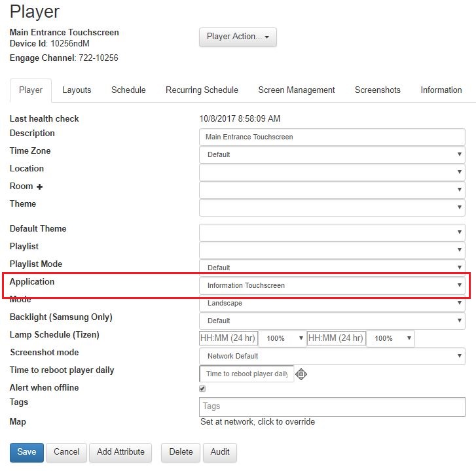
Task: Open the Time Zone dropdown
Action: (x=332, y=154)
